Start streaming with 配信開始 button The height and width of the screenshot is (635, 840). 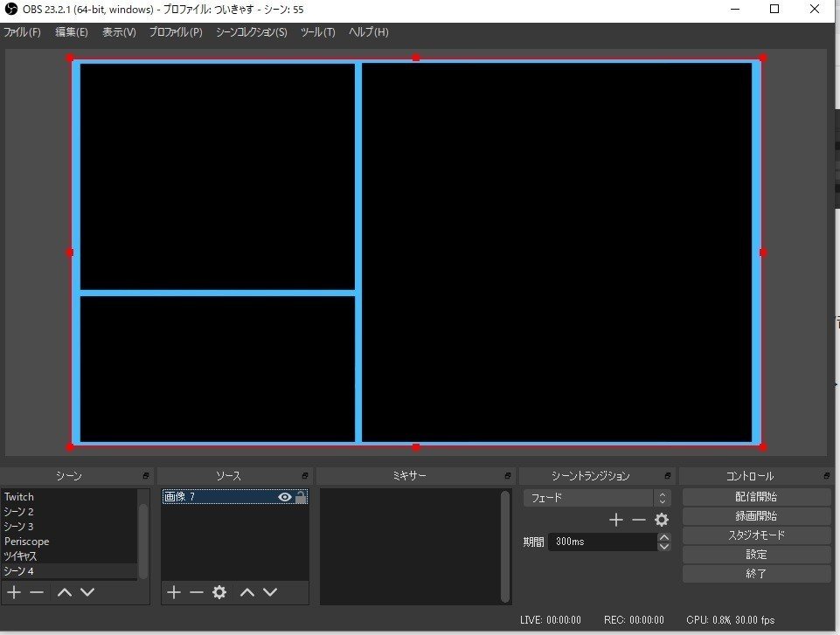point(756,497)
